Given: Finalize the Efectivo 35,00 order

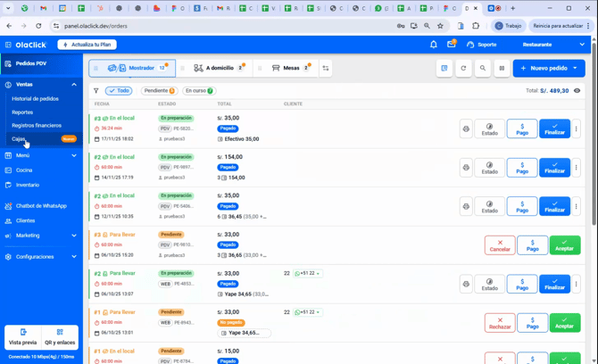Looking at the screenshot, I should [554, 128].
